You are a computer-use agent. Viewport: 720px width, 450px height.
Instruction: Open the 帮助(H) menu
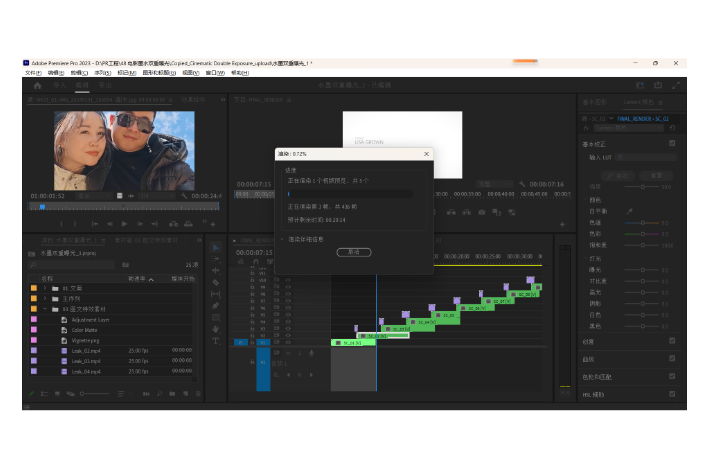point(240,73)
